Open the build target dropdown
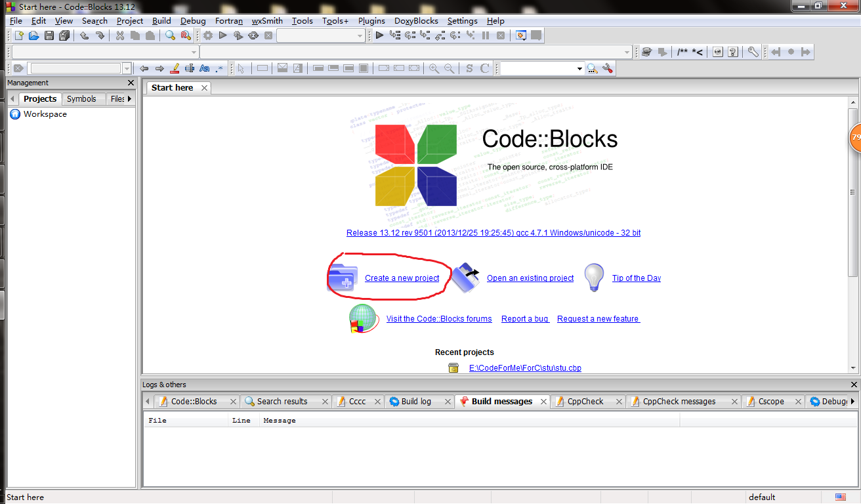 coord(321,35)
